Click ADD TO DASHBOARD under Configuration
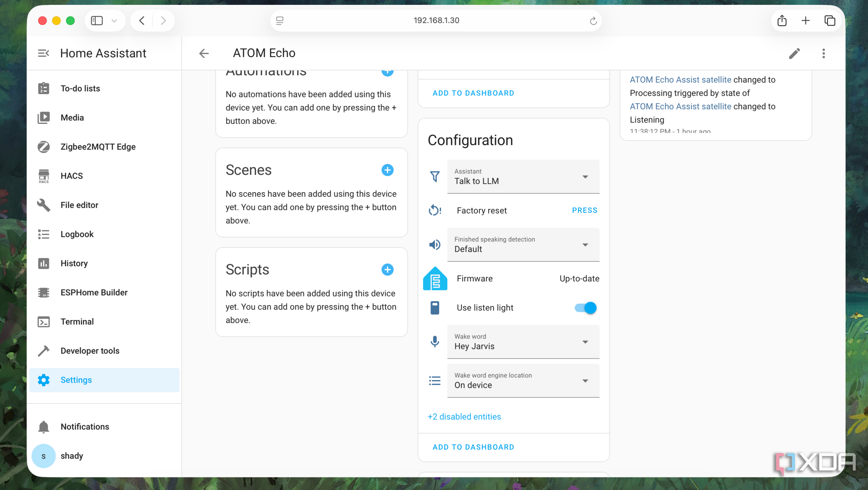This screenshot has height=490, width=868. (473, 447)
